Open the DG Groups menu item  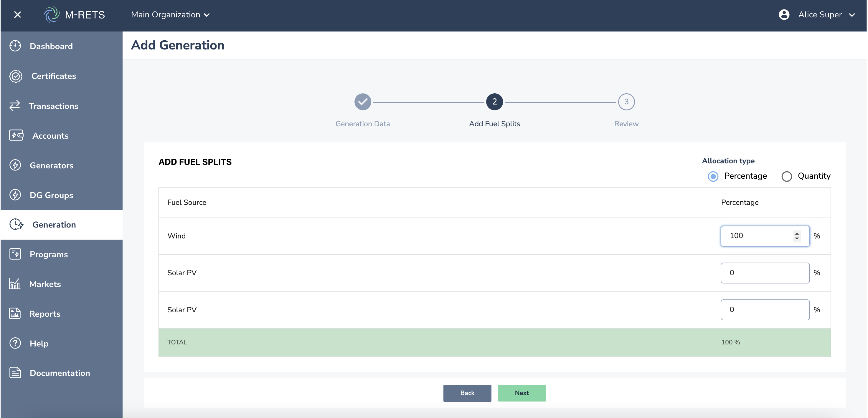(x=51, y=195)
